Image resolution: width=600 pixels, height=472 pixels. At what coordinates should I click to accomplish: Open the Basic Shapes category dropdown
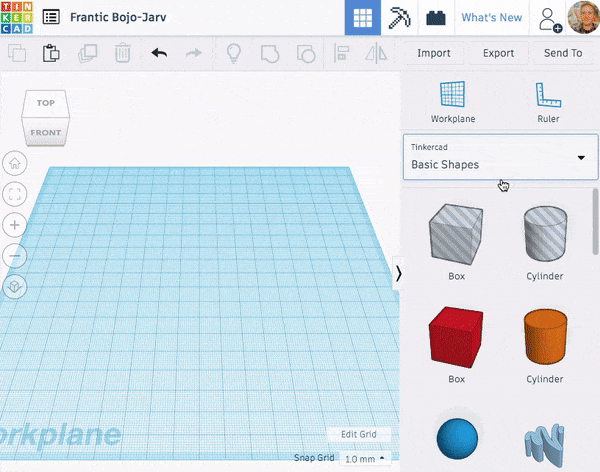pyautogui.click(x=501, y=157)
